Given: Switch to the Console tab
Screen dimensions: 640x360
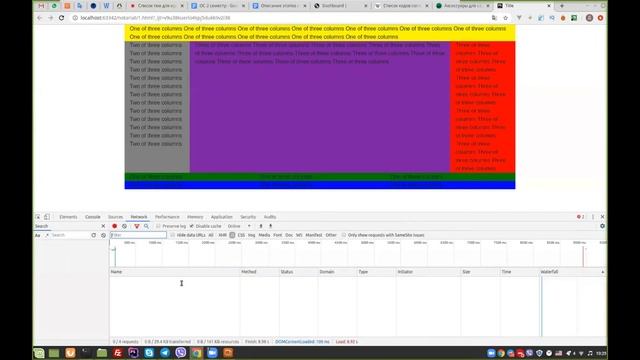Looking at the screenshot, I should click(93, 217).
